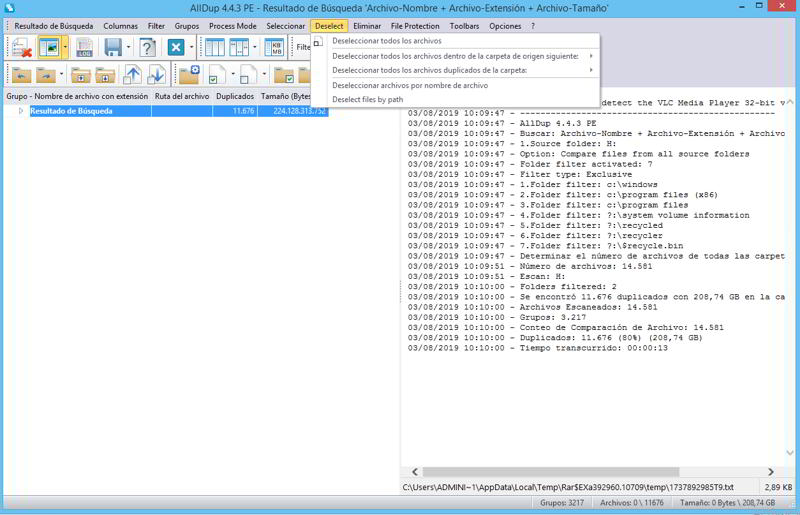Click the remove-entries icon with red X
The height and width of the screenshot is (515, 800).
tap(20, 48)
